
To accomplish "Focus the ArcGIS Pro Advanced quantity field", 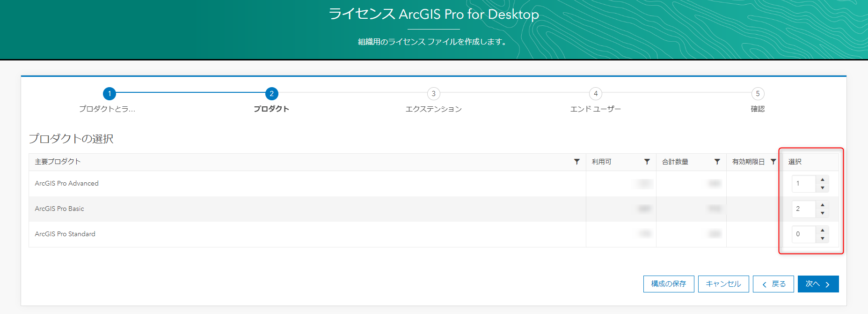I will 804,184.
